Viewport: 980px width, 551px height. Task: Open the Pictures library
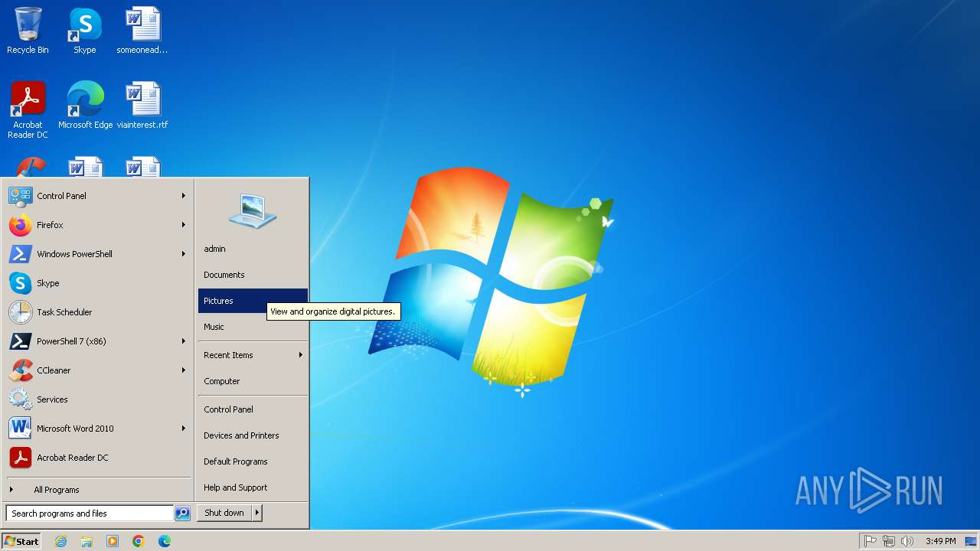tap(253, 301)
